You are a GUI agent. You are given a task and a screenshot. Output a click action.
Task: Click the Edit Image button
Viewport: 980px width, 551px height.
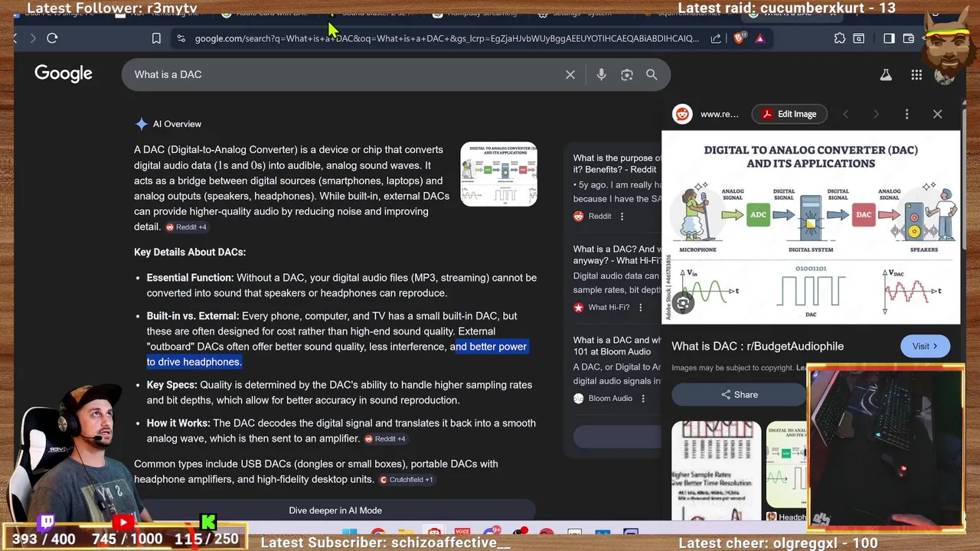(x=789, y=114)
